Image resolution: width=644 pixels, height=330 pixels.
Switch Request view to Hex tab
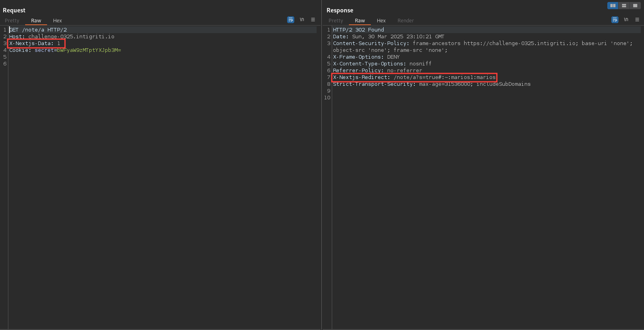pyautogui.click(x=57, y=21)
